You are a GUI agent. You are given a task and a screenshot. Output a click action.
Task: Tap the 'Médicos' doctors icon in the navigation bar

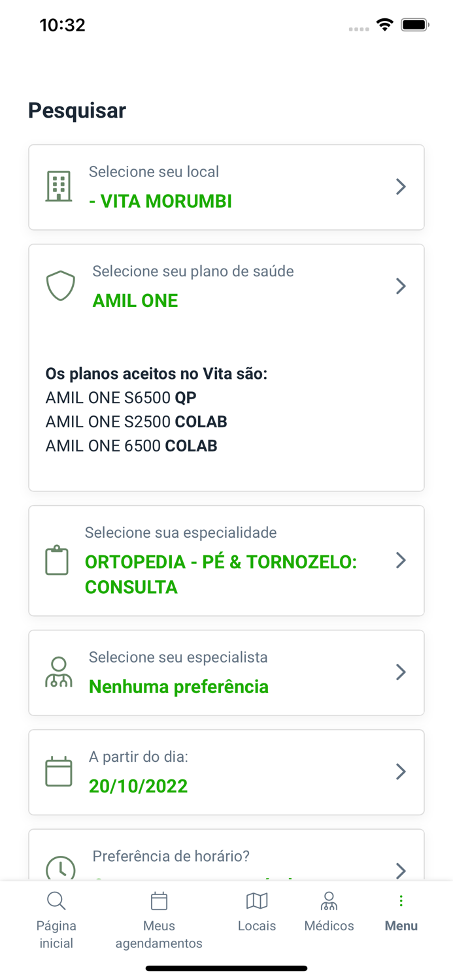click(x=329, y=900)
